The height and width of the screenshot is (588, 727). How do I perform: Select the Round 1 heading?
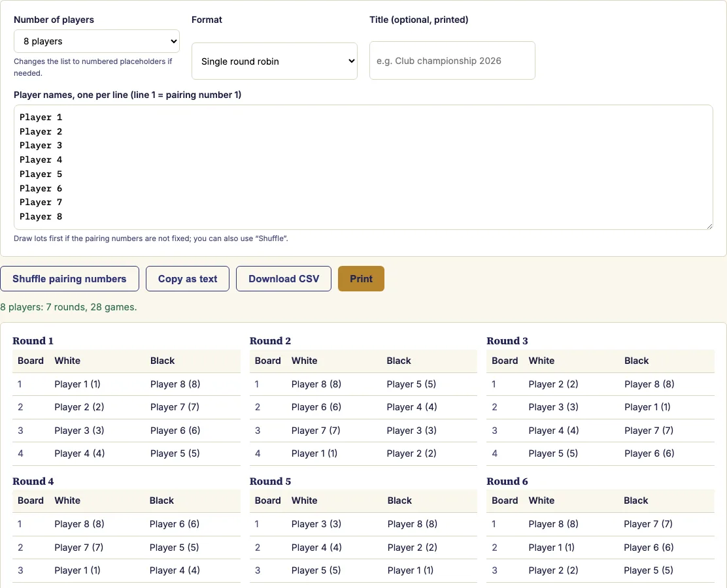point(33,341)
